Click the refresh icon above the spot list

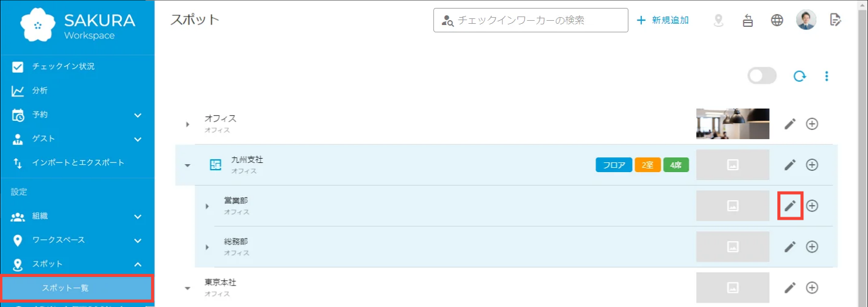point(800,76)
